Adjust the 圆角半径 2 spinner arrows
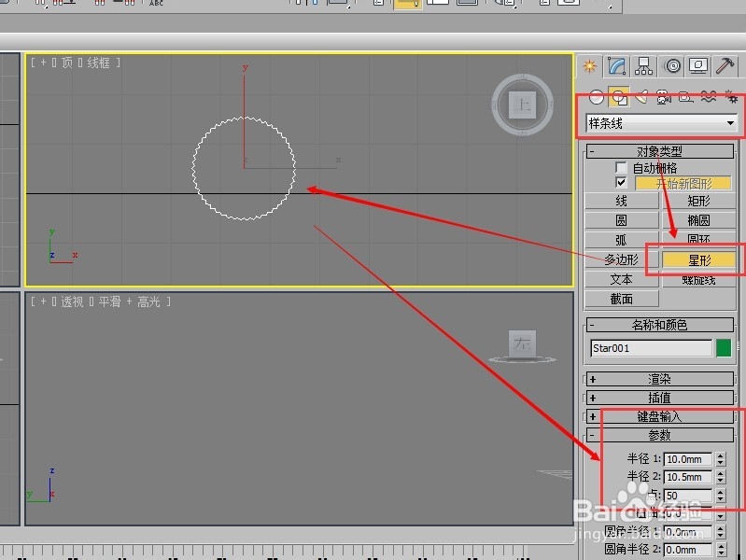Image resolution: width=746 pixels, height=560 pixels. [x=720, y=550]
